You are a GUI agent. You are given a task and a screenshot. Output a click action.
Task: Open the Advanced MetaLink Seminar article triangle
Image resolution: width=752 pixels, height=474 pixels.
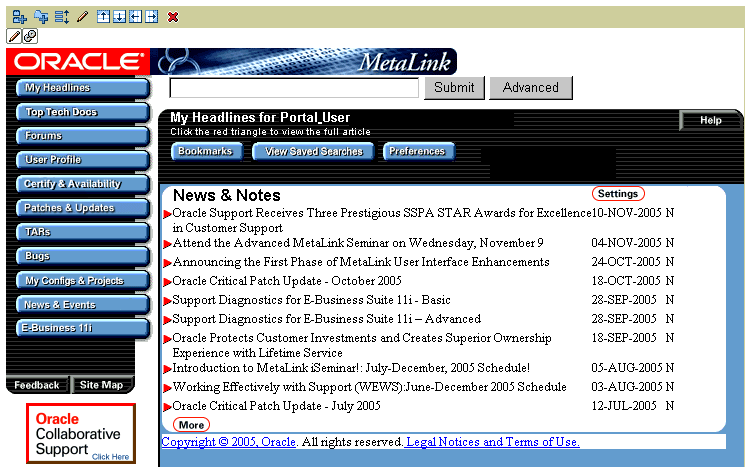click(x=167, y=244)
